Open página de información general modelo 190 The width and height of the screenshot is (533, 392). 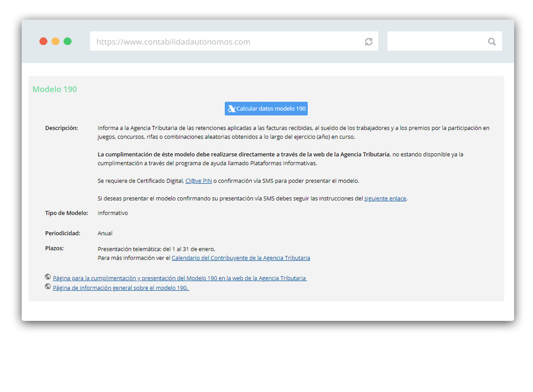121,288
